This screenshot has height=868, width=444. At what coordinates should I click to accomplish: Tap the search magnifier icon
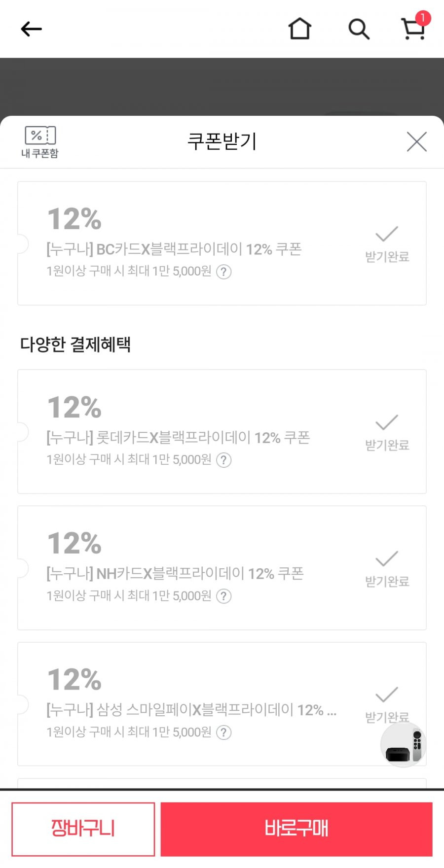pyautogui.click(x=359, y=29)
